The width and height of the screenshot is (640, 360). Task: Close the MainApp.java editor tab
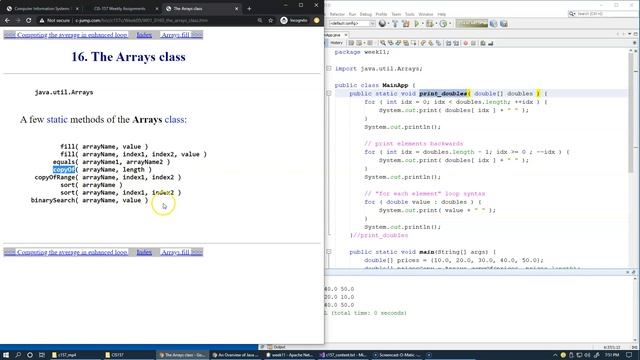(x=346, y=35)
